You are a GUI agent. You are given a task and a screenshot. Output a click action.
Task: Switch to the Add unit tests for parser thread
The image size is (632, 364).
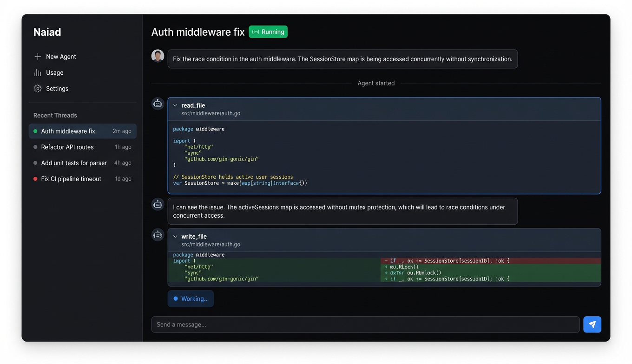click(74, 163)
